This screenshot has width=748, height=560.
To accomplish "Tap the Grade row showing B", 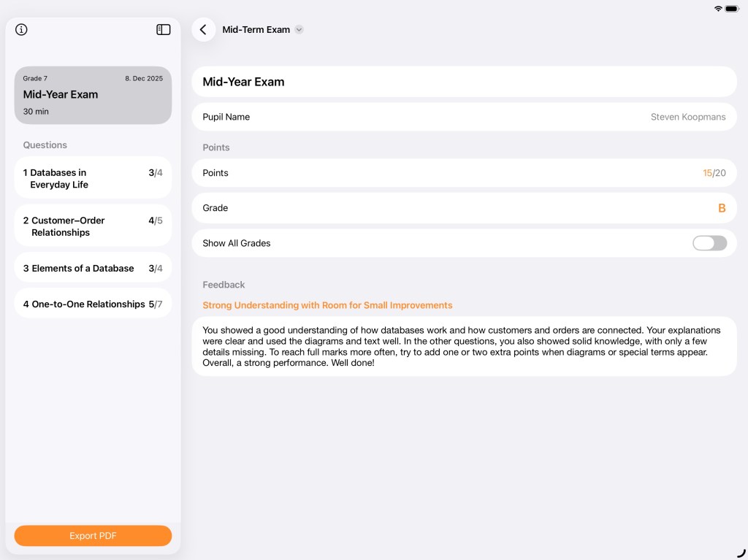I will (464, 208).
